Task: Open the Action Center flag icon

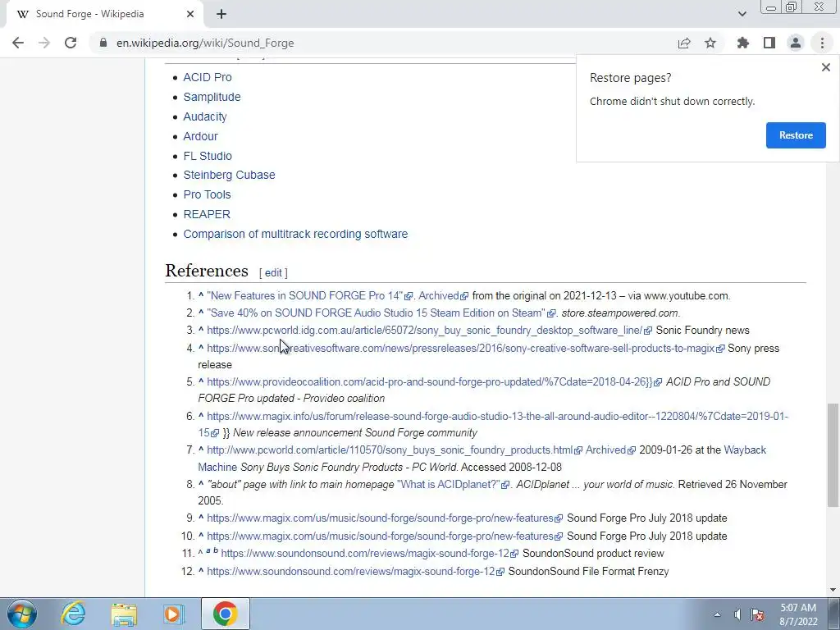Action: point(757,614)
